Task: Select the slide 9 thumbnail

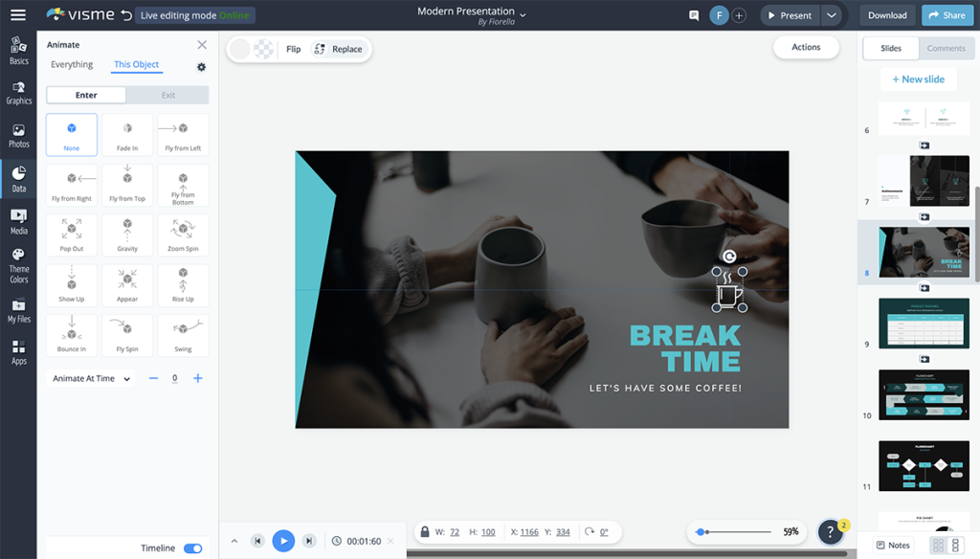Action: (x=924, y=324)
